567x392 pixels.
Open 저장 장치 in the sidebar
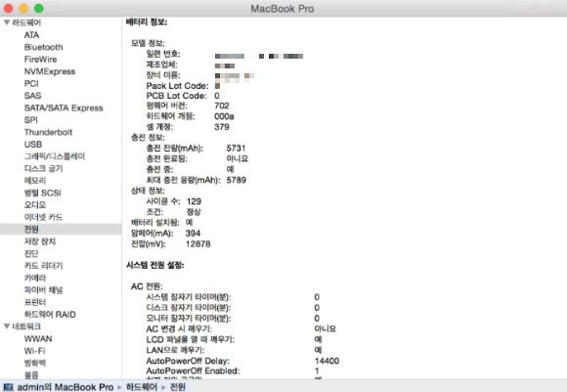[40, 241]
